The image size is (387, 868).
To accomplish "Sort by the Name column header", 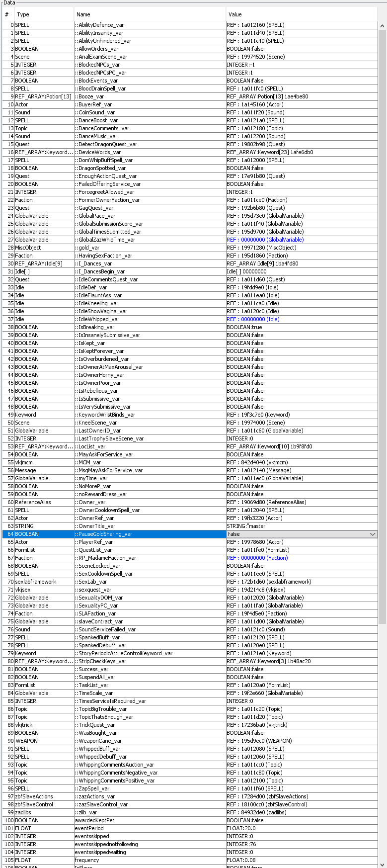I will pos(149,14).
